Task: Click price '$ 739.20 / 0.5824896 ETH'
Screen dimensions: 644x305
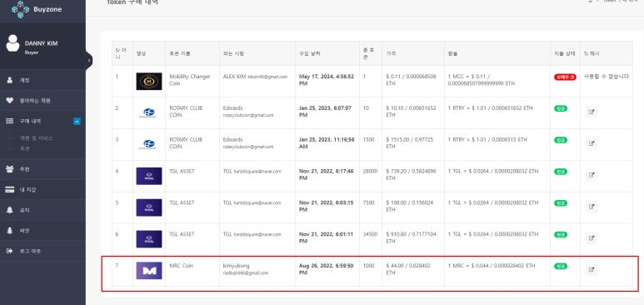Action: [x=411, y=175]
